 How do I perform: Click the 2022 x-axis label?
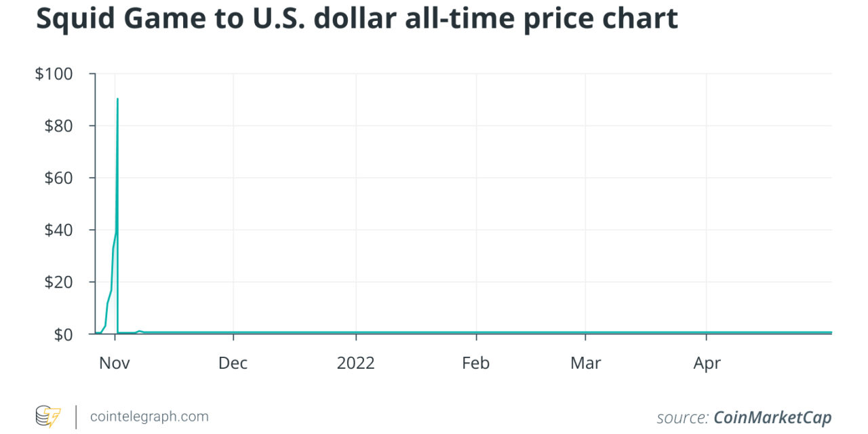click(x=355, y=363)
